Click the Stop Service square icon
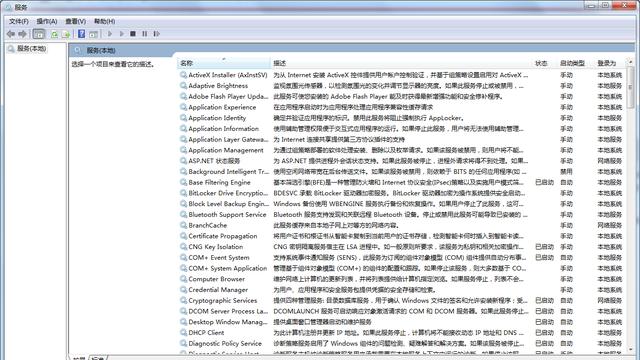The image size is (640, 360). [x=133, y=34]
